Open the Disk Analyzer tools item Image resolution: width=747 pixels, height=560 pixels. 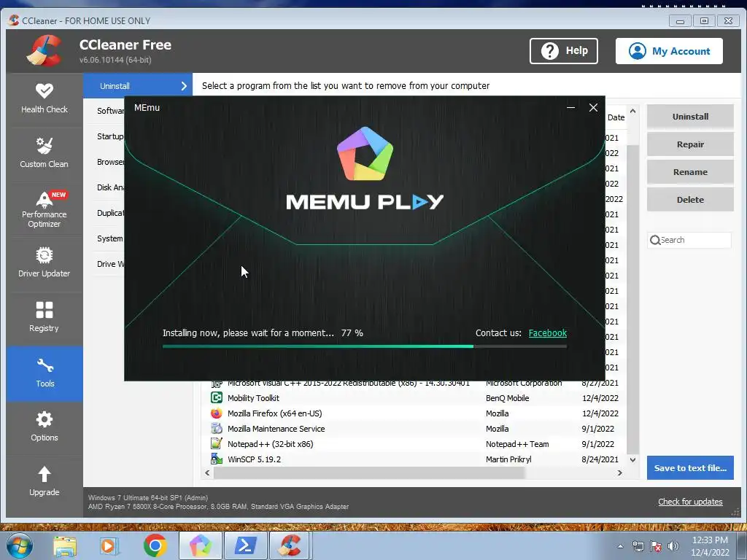(111, 187)
